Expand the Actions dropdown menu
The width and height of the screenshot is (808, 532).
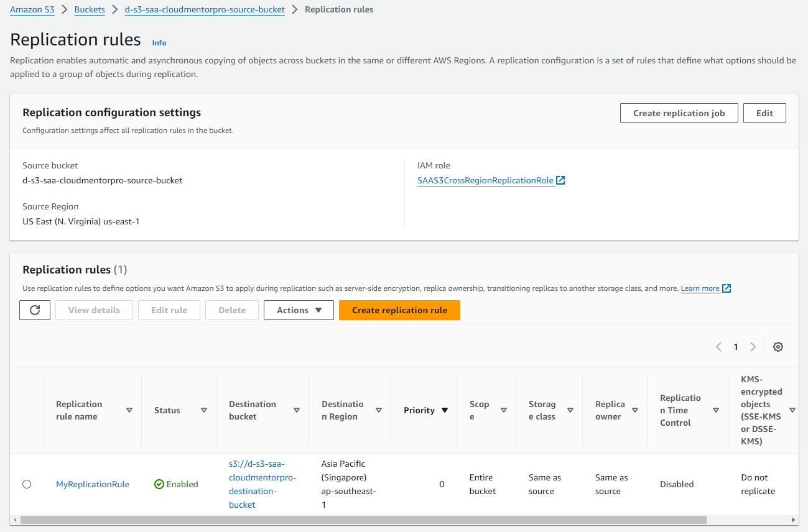299,310
